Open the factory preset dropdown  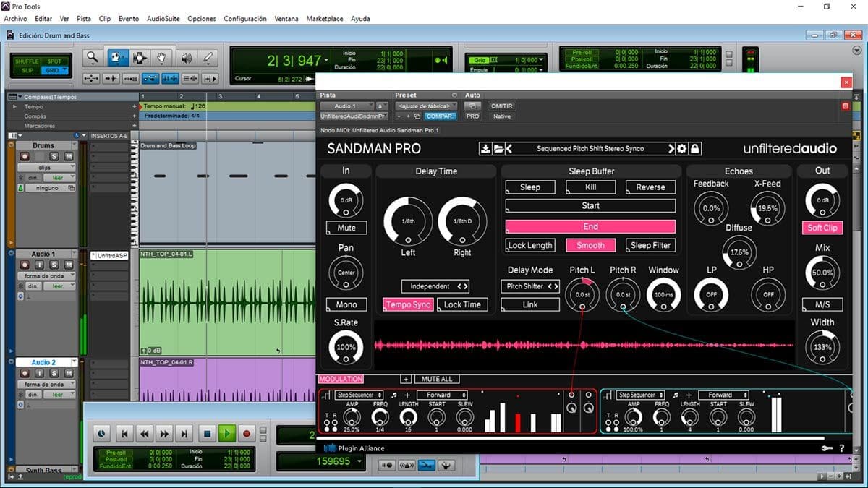tap(427, 106)
